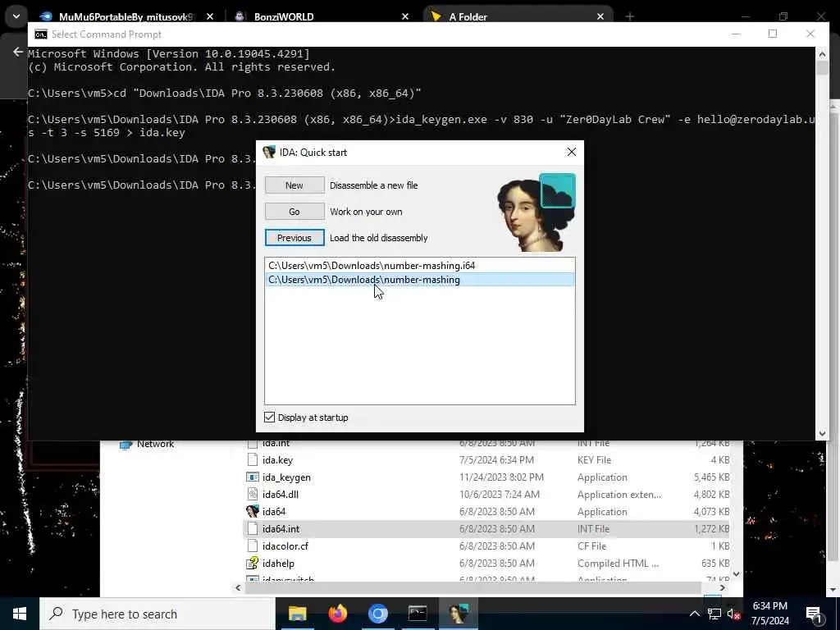This screenshot has width=840, height=630.
Task: Click IDA icon in Quick start title bar
Action: [269, 152]
